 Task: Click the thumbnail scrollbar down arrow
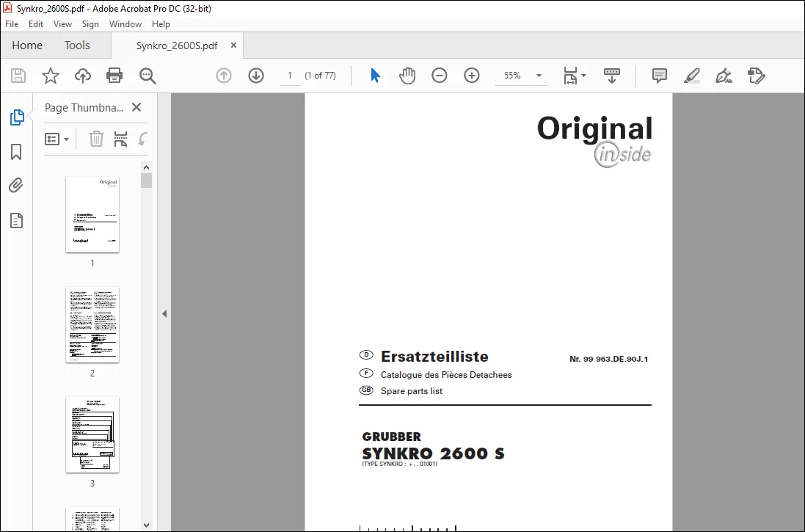coord(146,525)
